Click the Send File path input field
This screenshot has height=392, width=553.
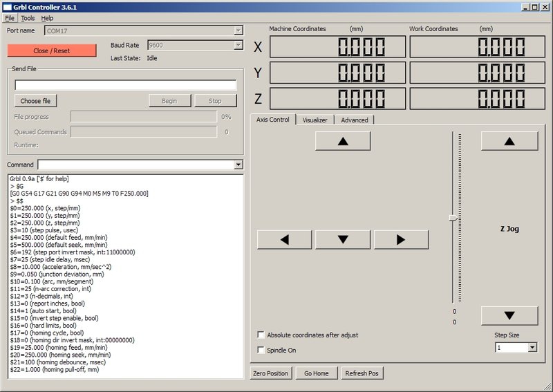coord(126,85)
